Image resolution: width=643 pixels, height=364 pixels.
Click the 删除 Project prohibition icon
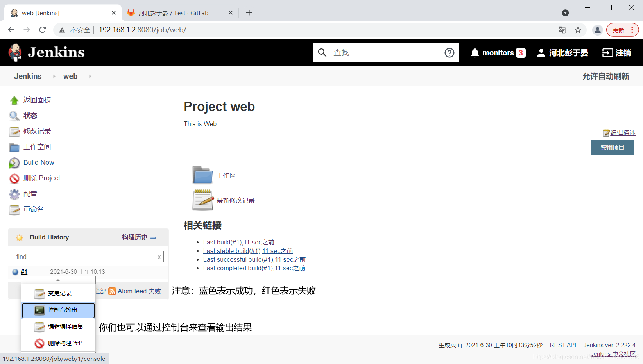tap(14, 178)
